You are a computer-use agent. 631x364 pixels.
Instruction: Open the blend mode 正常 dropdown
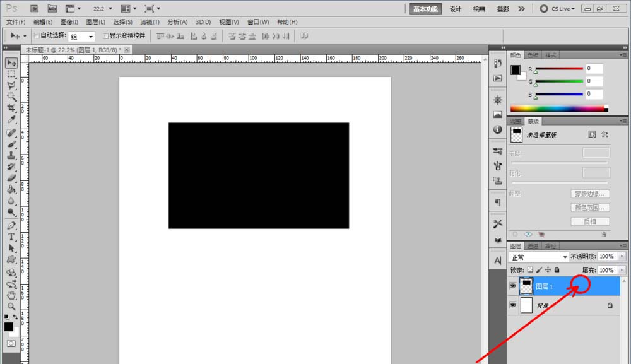coord(538,257)
